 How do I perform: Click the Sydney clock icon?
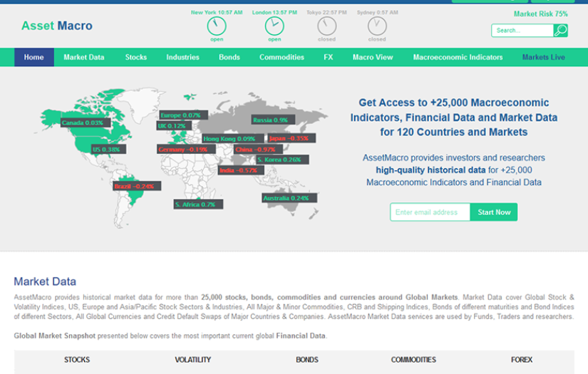pyautogui.click(x=377, y=26)
